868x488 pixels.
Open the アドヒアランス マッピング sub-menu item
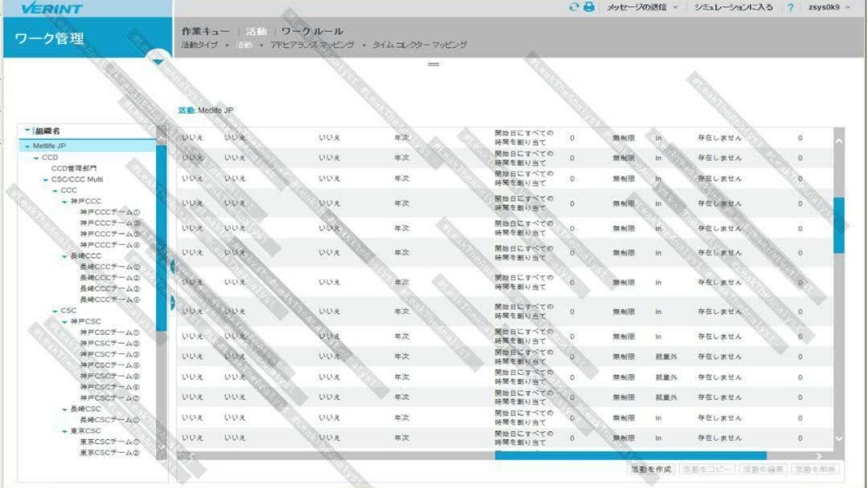312,45
